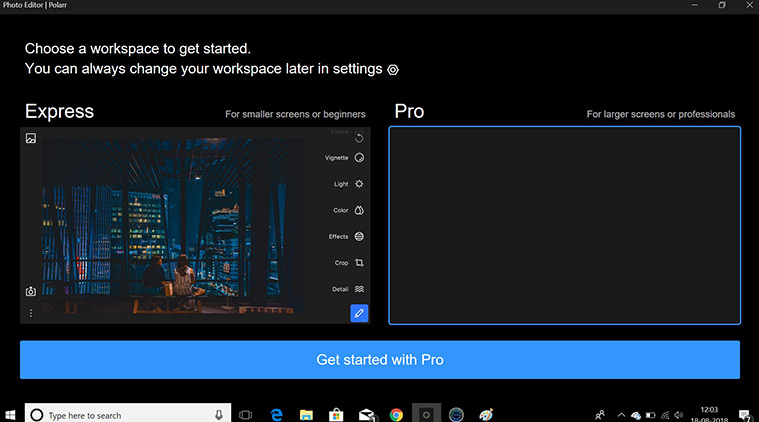The height and width of the screenshot is (422, 759).
Task: Expand hidden system tray icons chevron
Action: (621, 414)
